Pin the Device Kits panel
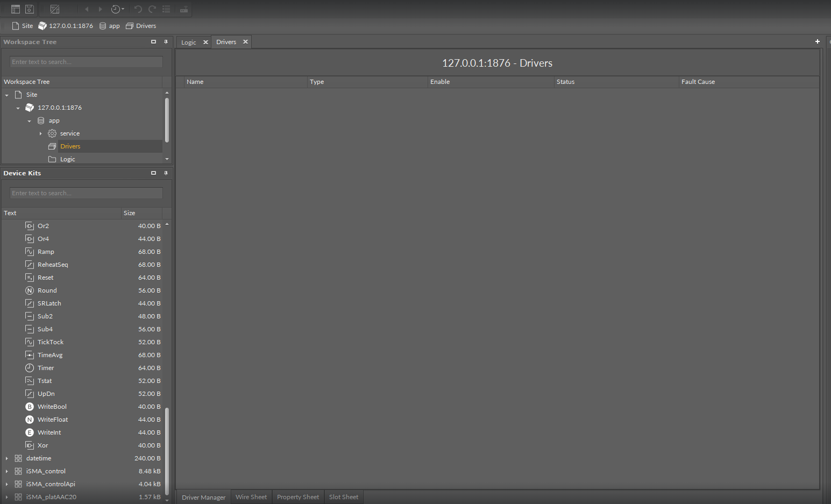The image size is (831, 504). tap(166, 173)
